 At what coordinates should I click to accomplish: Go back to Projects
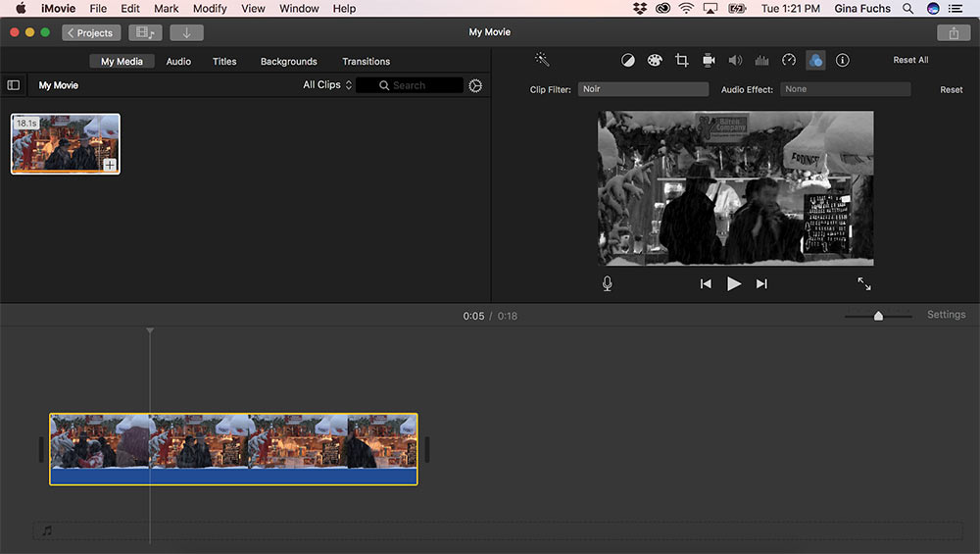(90, 32)
